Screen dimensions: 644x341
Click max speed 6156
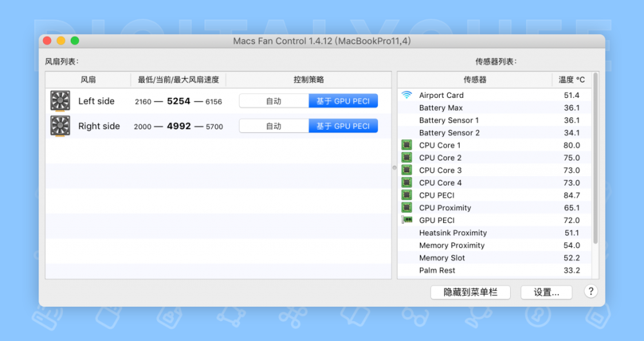click(214, 102)
